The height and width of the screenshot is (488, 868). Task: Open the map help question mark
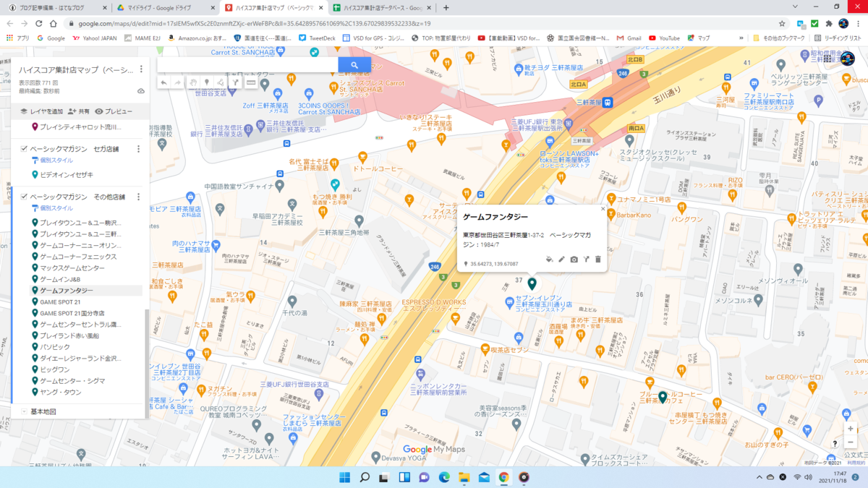coord(835,444)
